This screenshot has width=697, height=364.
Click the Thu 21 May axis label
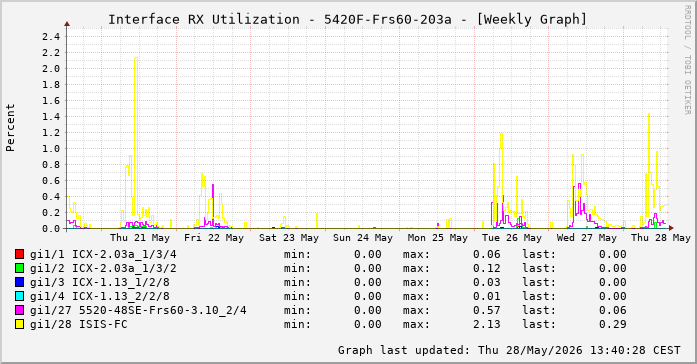(x=140, y=238)
